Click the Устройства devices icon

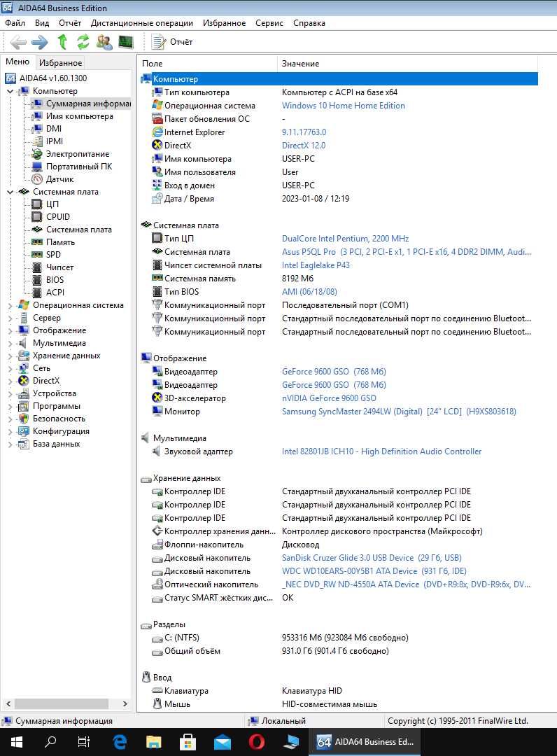click(24, 393)
